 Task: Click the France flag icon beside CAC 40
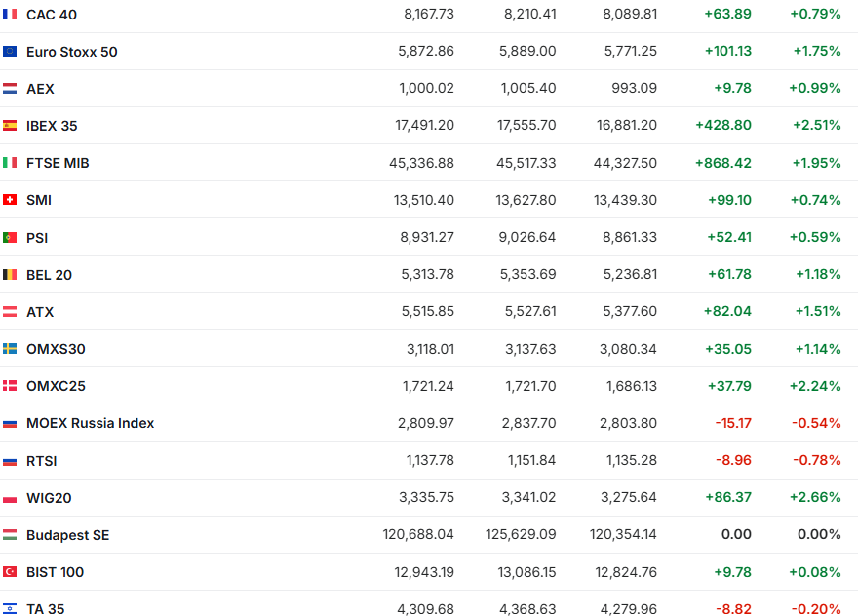(10, 15)
